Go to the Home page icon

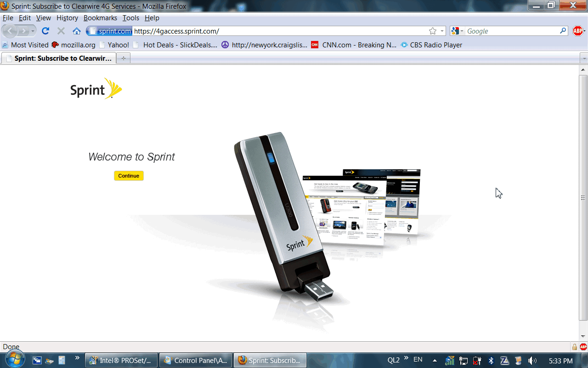click(x=77, y=31)
